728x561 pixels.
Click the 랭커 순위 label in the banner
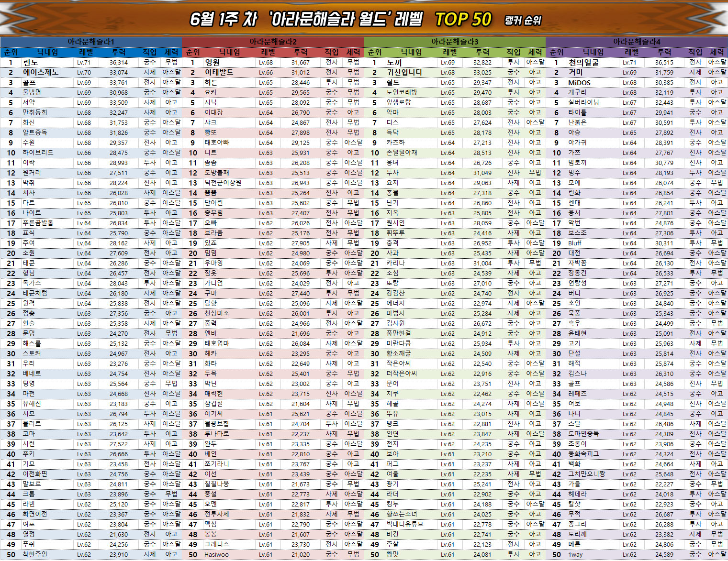click(523, 21)
